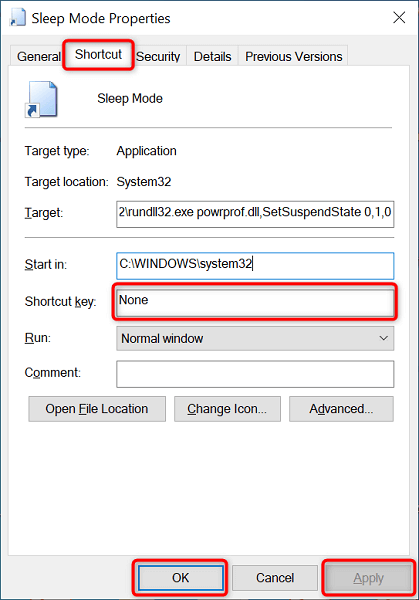
Task: Click inside the Target text field
Action: (255, 214)
